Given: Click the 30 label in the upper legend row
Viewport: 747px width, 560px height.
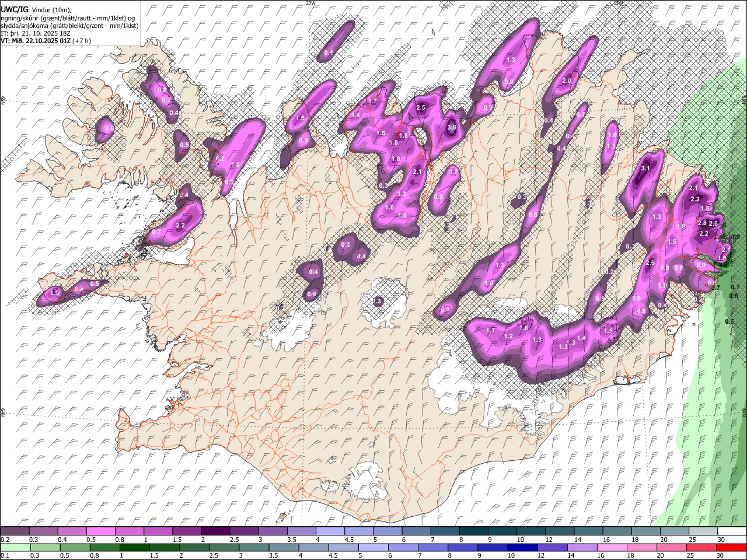Looking at the screenshot, I should (721, 540).
